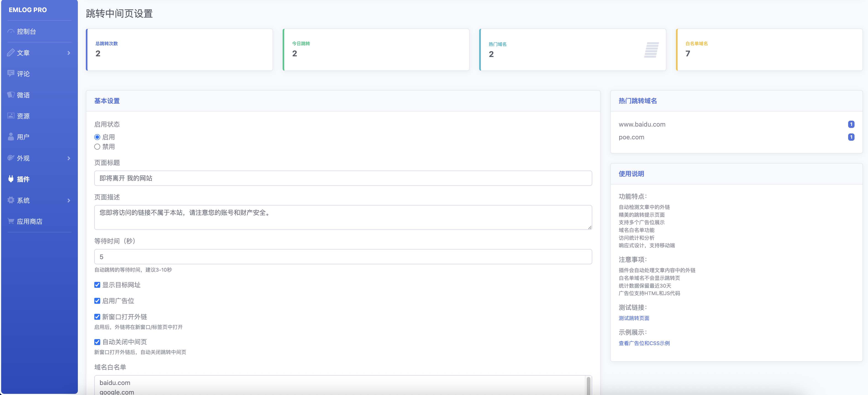Expand the 文章 submenu chevron
Viewport: 868px width, 395px height.
coord(69,53)
